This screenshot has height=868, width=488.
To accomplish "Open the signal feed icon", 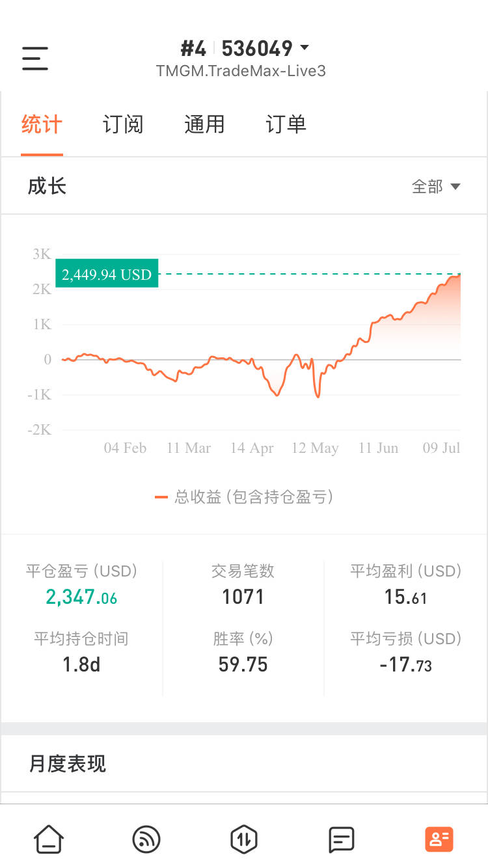I will (x=146, y=839).
